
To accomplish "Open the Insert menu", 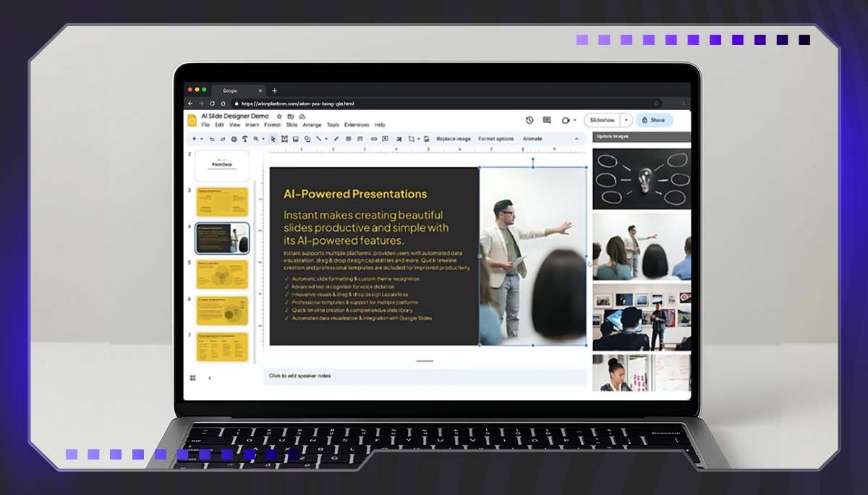I will pyautogui.click(x=252, y=125).
